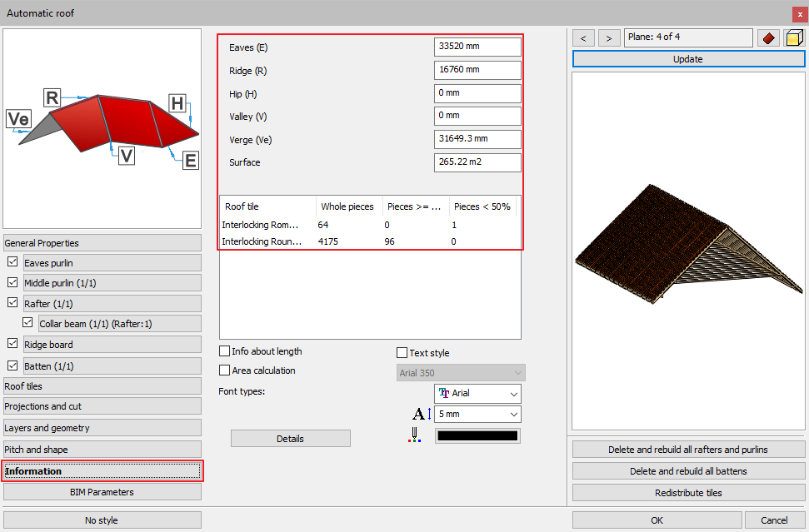809x532 pixels.
Task: Click the Eaves value field
Action: pos(477,47)
